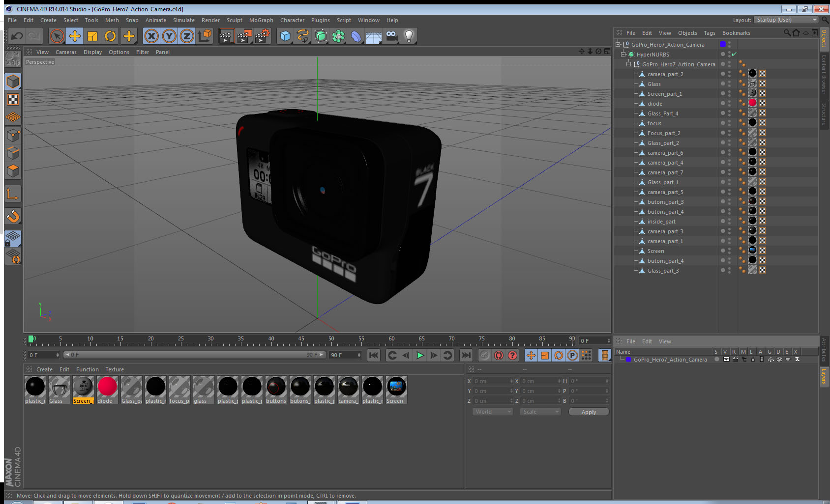This screenshot has height=504, width=830.
Task: Click the Apply button in coordinates
Action: [589, 412]
